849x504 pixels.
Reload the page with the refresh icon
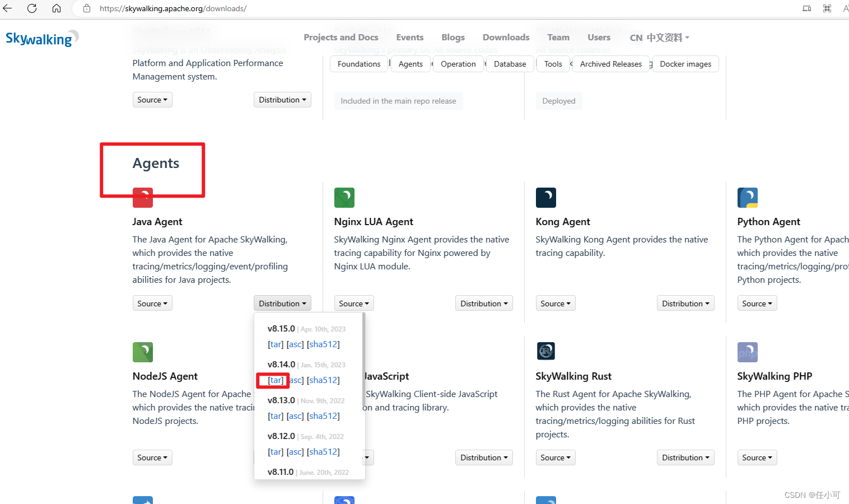coord(32,8)
